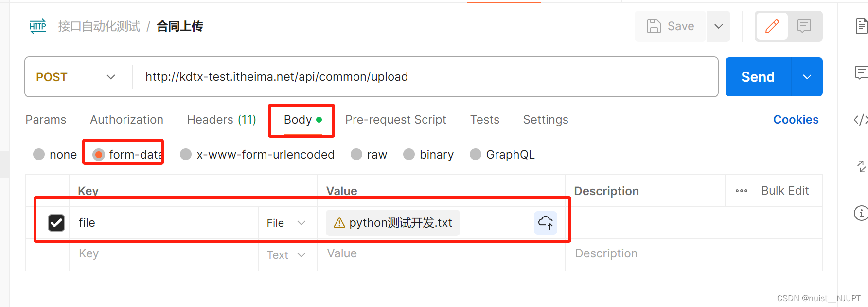Click the pencil edit icon

pyautogui.click(x=772, y=26)
